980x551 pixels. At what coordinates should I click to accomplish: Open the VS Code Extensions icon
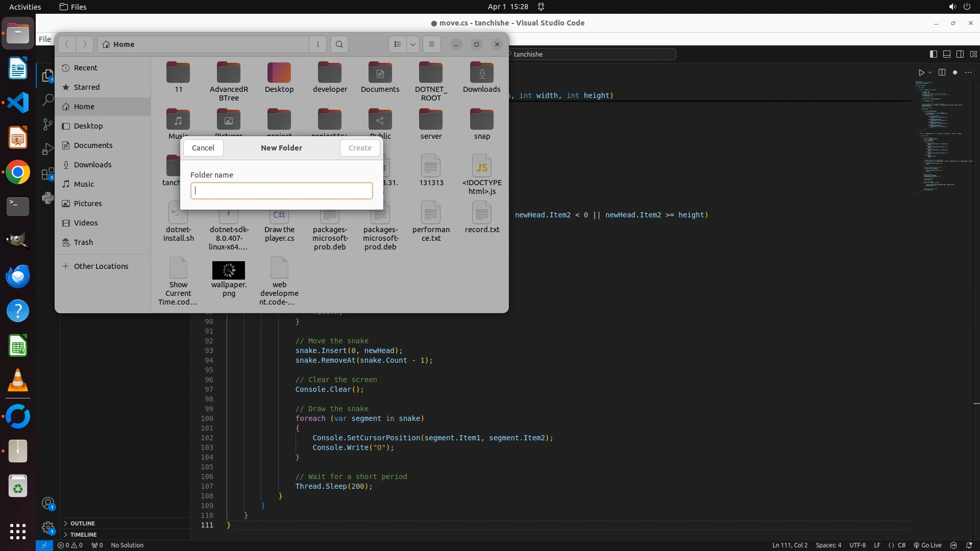coord(47,174)
